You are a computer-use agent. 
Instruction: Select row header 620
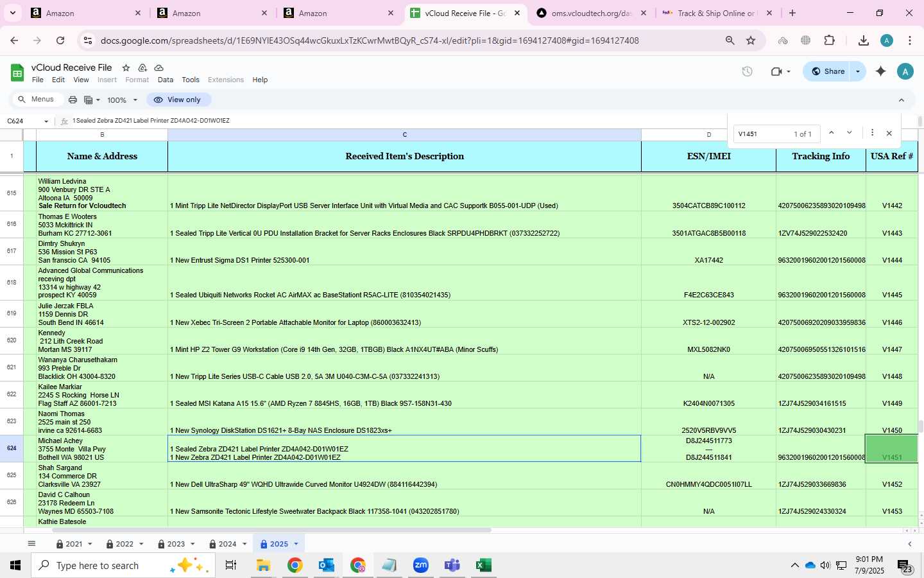click(12, 340)
